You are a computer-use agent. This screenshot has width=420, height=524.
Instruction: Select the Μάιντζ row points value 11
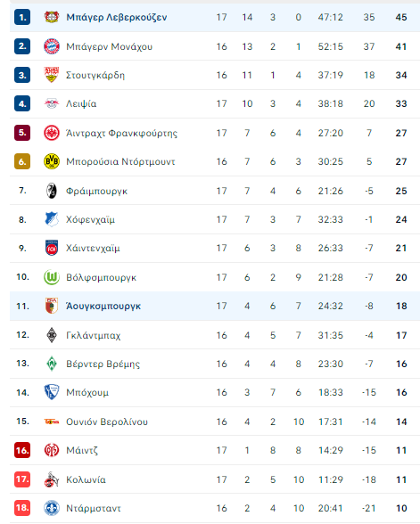[x=401, y=451]
